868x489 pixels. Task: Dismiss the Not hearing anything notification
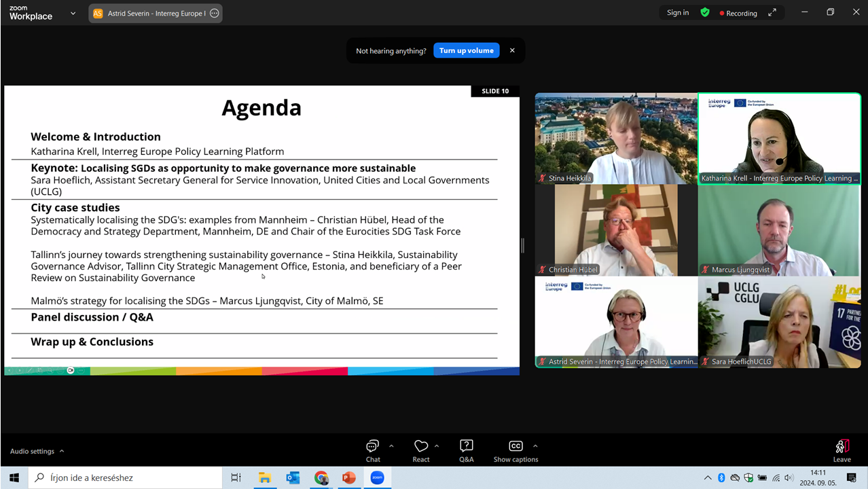(x=512, y=50)
